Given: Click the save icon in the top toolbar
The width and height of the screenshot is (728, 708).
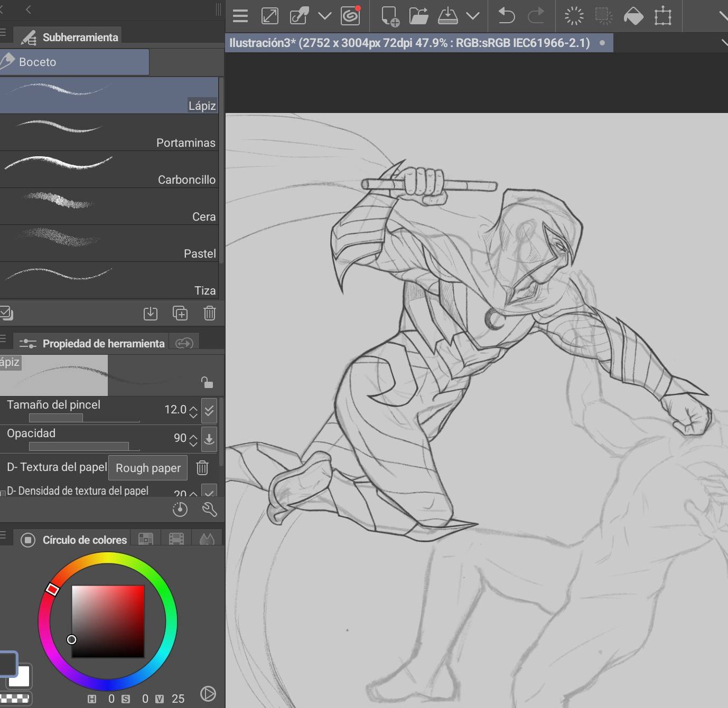Looking at the screenshot, I should [x=448, y=16].
